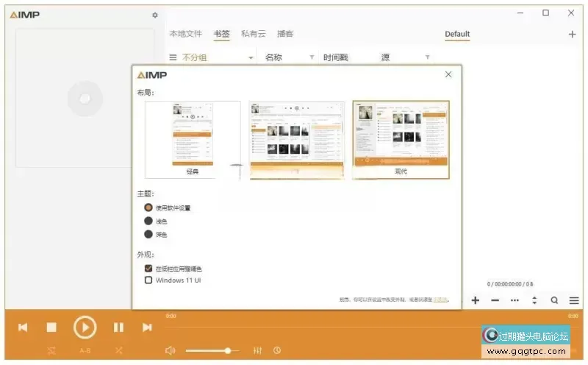Choose the 经典 layout thumbnail
This screenshot has height=365, width=588.
[193, 140]
